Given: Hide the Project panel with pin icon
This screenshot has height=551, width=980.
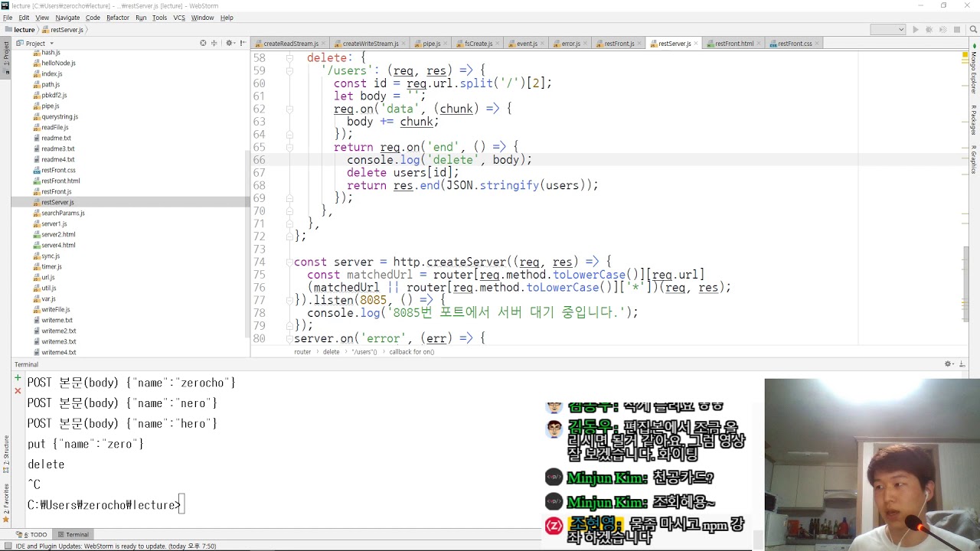Looking at the screenshot, I should click(243, 43).
